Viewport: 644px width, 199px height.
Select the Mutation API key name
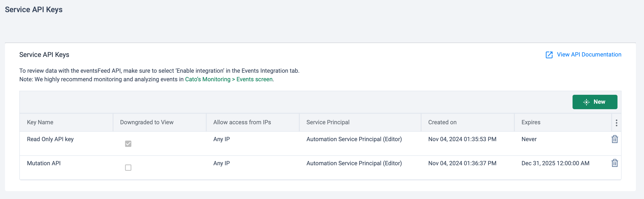(x=44, y=163)
